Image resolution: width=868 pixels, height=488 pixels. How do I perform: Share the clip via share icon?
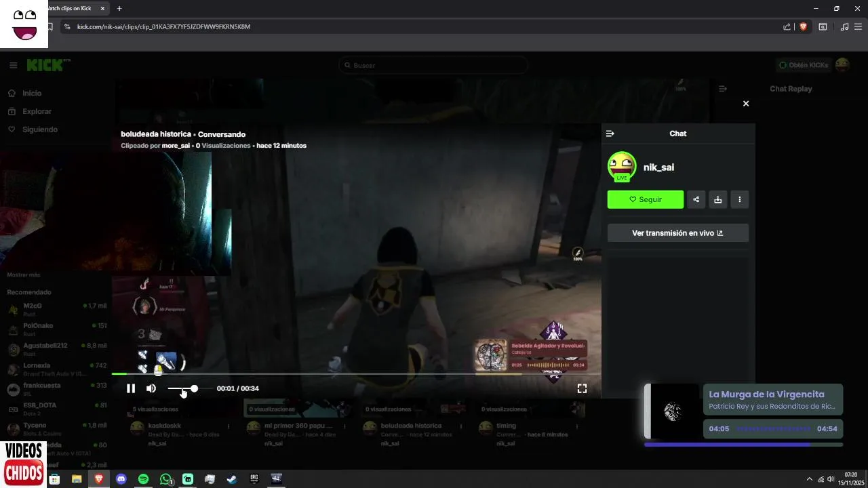coord(696,199)
